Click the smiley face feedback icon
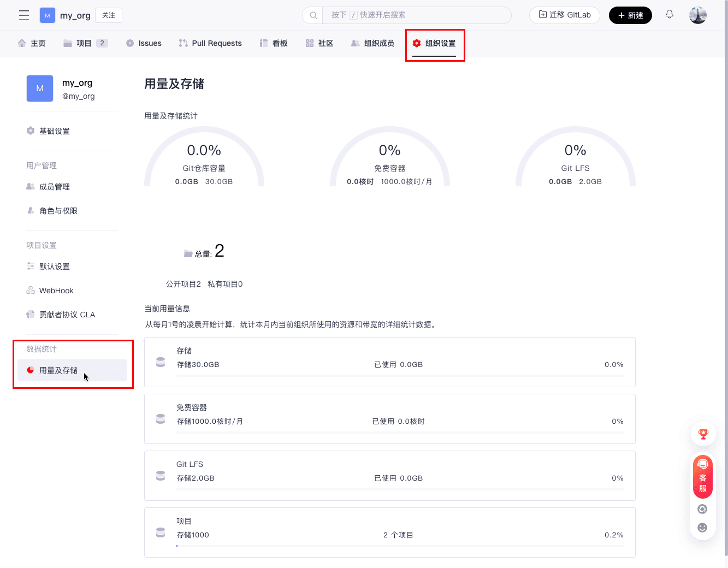This screenshot has height=568, width=728. click(x=702, y=527)
